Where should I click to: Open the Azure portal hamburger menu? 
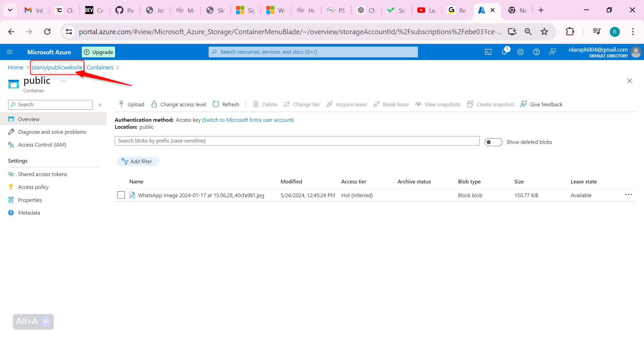tap(10, 52)
